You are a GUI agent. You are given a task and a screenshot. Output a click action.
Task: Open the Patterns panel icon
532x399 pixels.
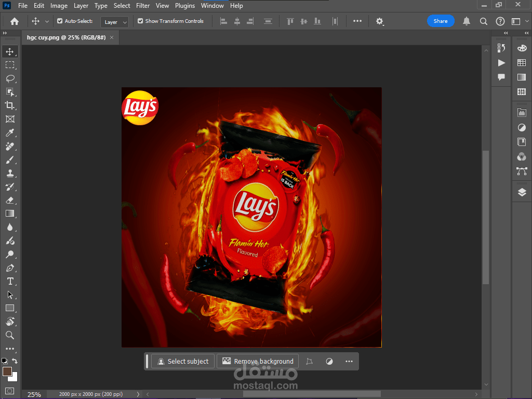522,91
